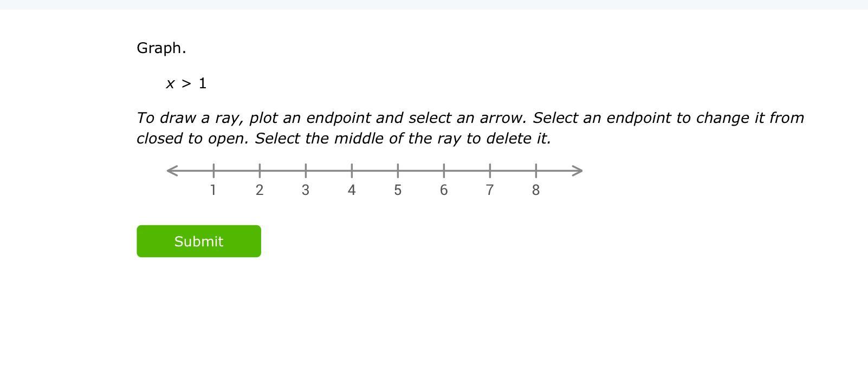This screenshot has height=372, width=868.
Task: Click the number label 2 below the line
Action: (x=260, y=190)
